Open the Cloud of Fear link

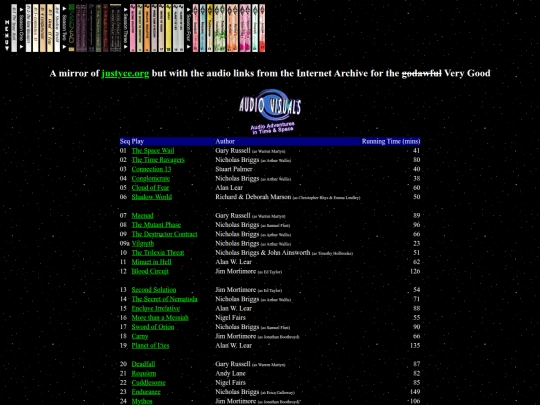click(150, 188)
